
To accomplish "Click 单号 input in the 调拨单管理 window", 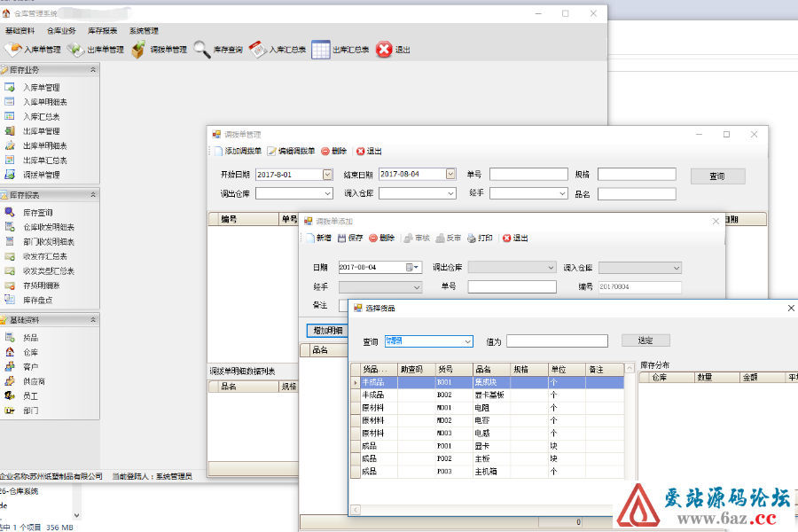I will point(528,174).
